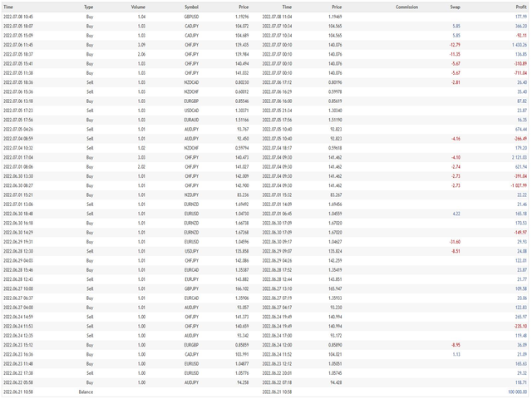532x399 pixels.
Task: Click the profit value 674.44
Action: [521, 130]
